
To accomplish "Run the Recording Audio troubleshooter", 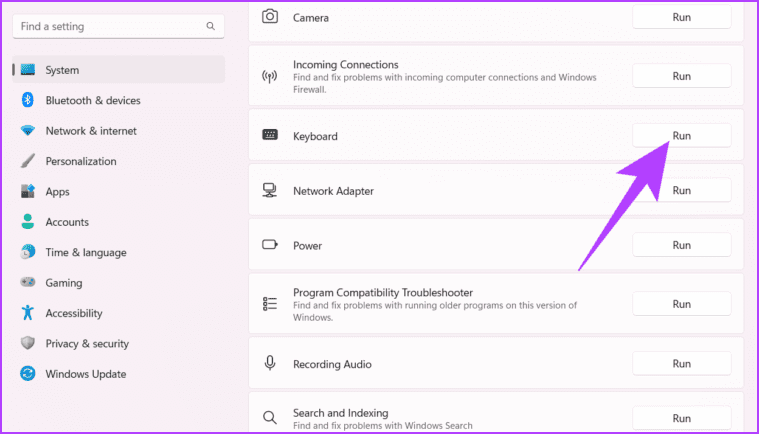I will (682, 363).
